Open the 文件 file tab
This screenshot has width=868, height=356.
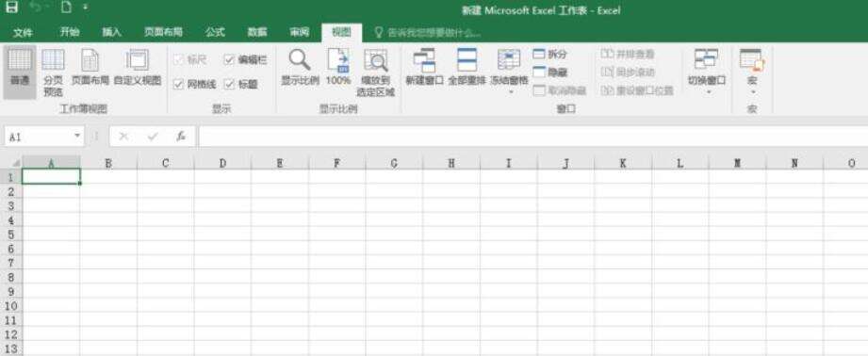tap(23, 33)
